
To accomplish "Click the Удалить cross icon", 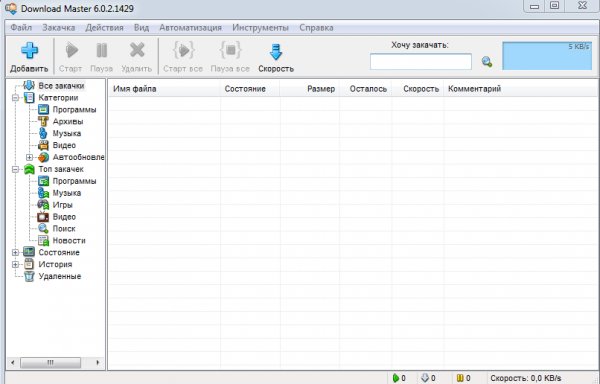I will pyautogui.click(x=137, y=50).
